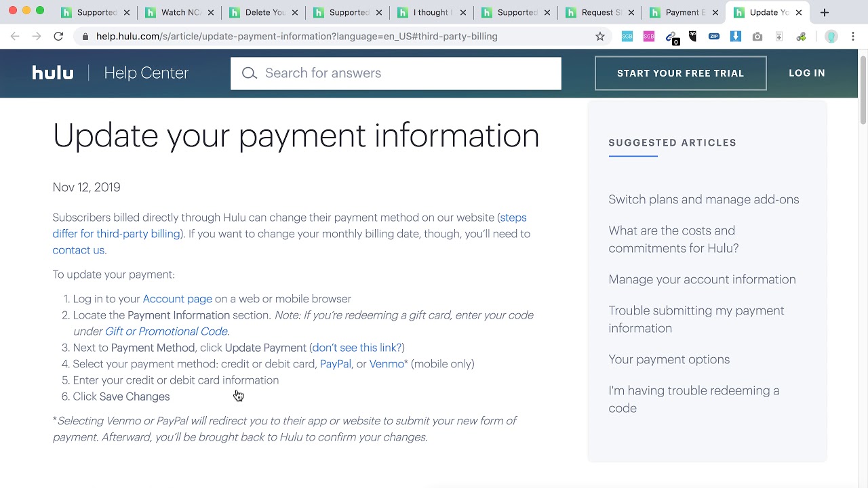Switch to the 'Request S' tab
Viewport: 868px width, 488px height.
[598, 12]
